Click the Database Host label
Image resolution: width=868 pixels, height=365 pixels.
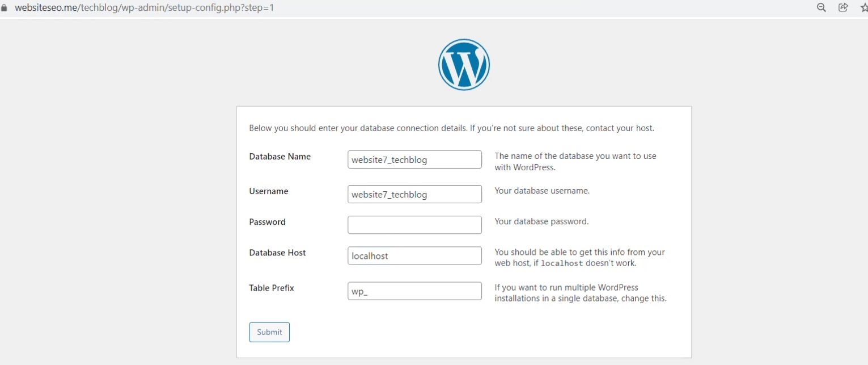coord(277,253)
